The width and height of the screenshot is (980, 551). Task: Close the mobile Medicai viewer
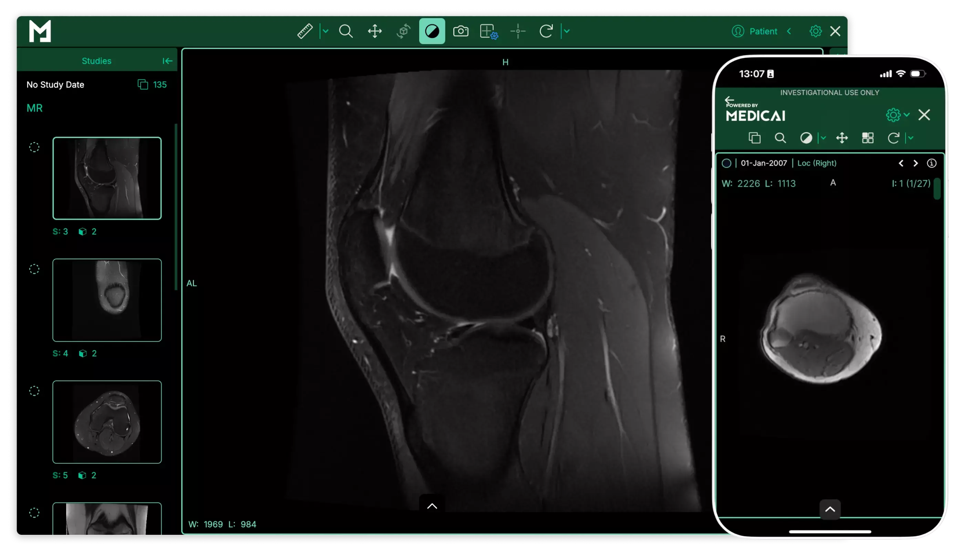tap(924, 115)
